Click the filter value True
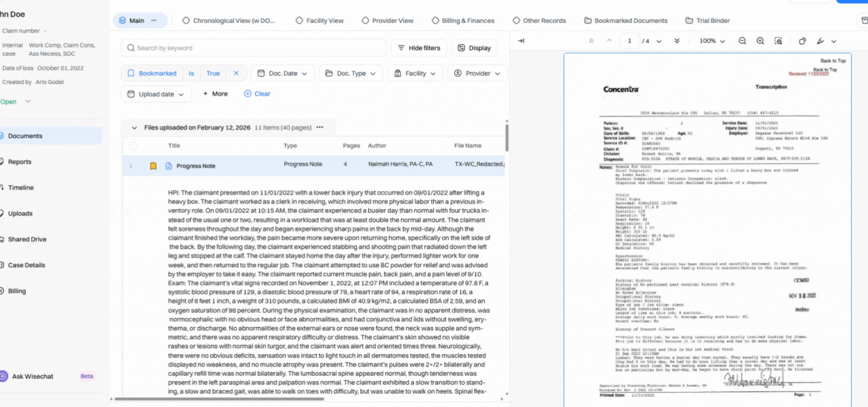Screen dimensions: 868x407 pyautogui.click(x=213, y=73)
